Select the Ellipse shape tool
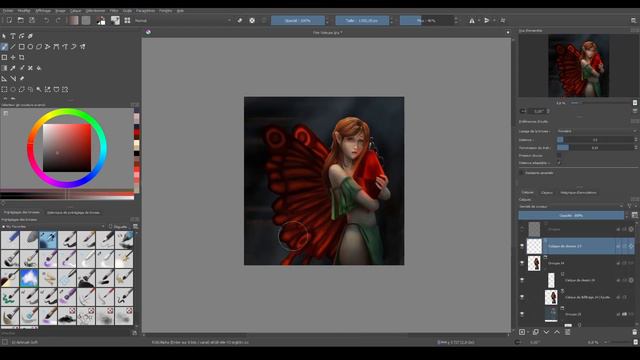This screenshot has width=640, height=360. (x=30, y=47)
